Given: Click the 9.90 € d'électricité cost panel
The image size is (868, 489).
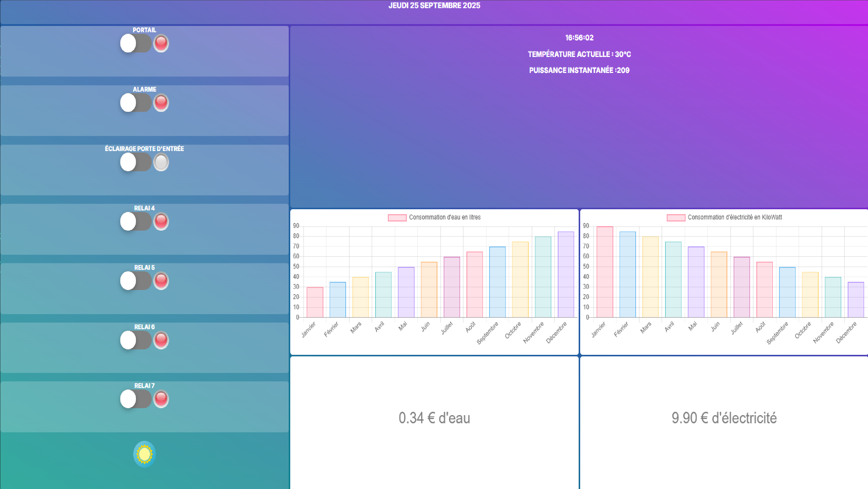Looking at the screenshot, I should click(724, 418).
